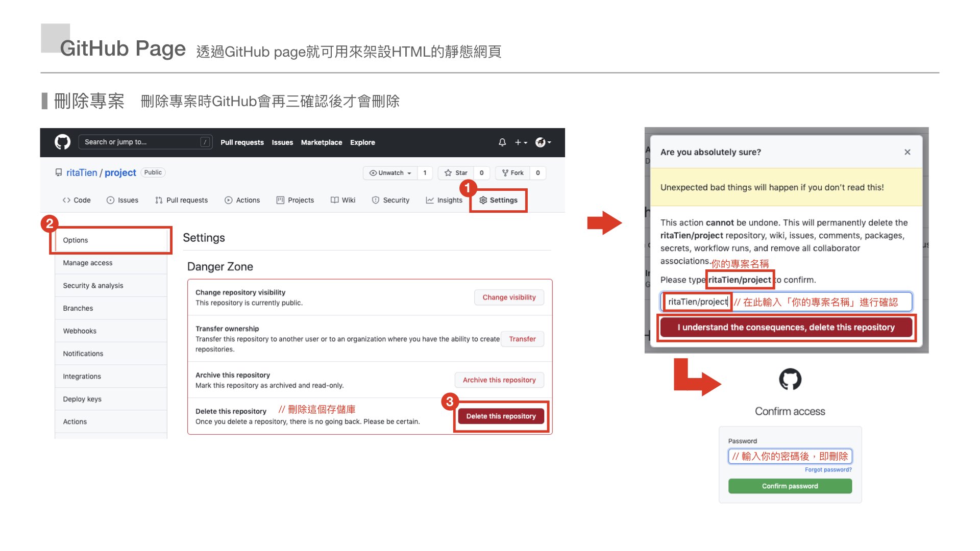The height and width of the screenshot is (551, 980).
Task: Click the Confirm password button
Action: [x=790, y=486]
